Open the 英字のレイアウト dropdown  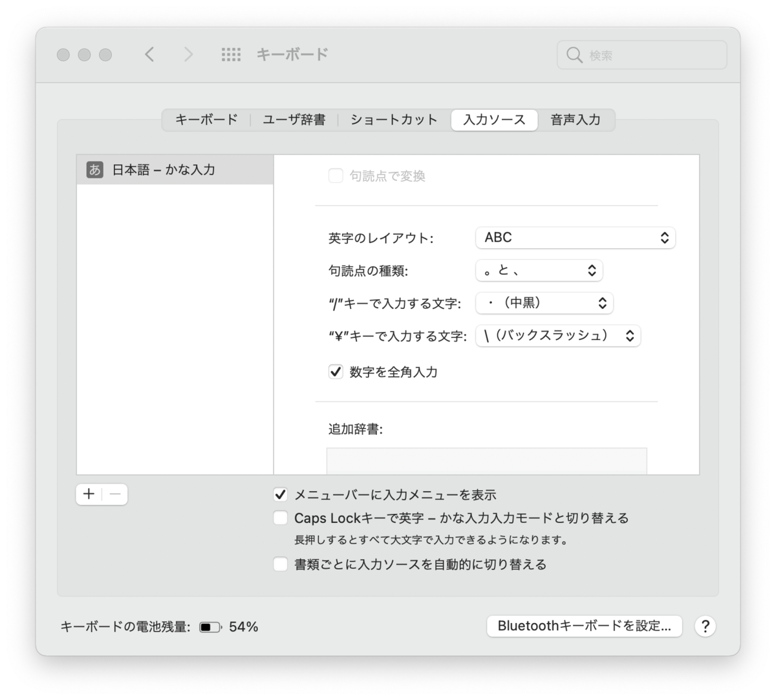[574, 237]
